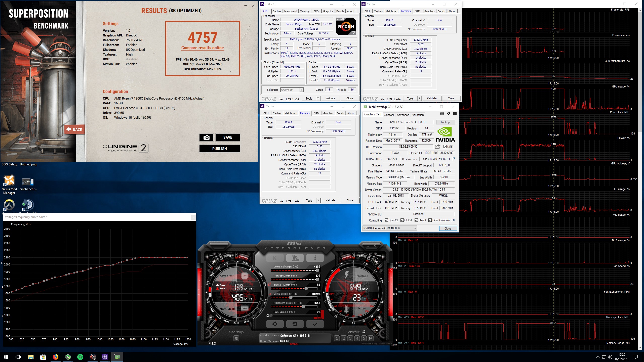Click the Afterburner save profile floppy icon
This screenshot has height=362, width=644.
pos(371,338)
